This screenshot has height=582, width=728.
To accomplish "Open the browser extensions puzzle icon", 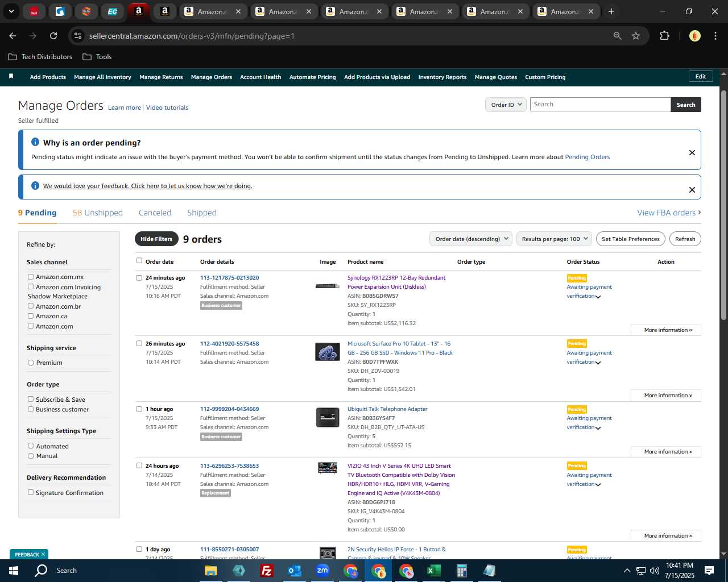I will tap(664, 36).
